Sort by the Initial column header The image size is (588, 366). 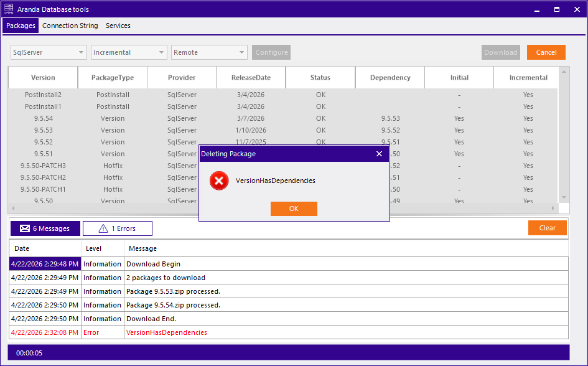coord(459,78)
